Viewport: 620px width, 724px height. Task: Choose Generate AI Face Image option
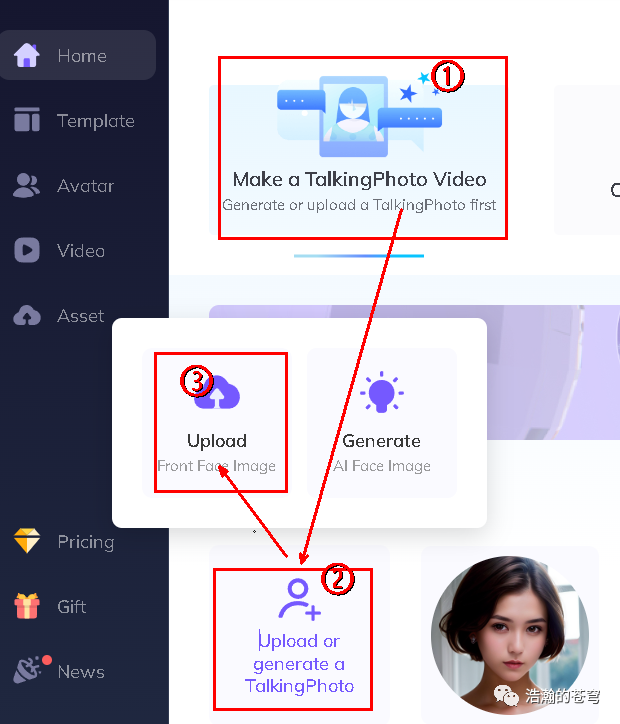point(382,422)
